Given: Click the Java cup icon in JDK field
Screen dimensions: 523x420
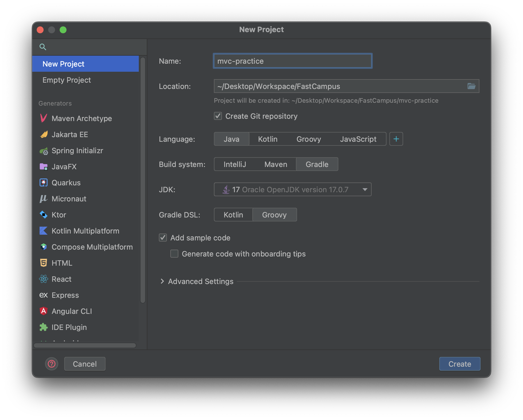Looking at the screenshot, I should tap(226, 189).
